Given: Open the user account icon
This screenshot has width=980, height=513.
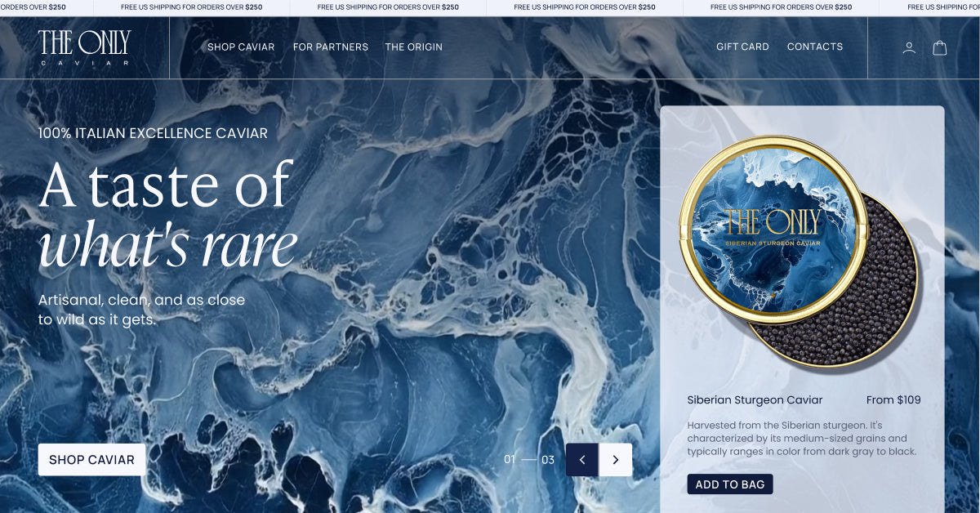Looking at the screenshot, I should (x=909, y=48).
